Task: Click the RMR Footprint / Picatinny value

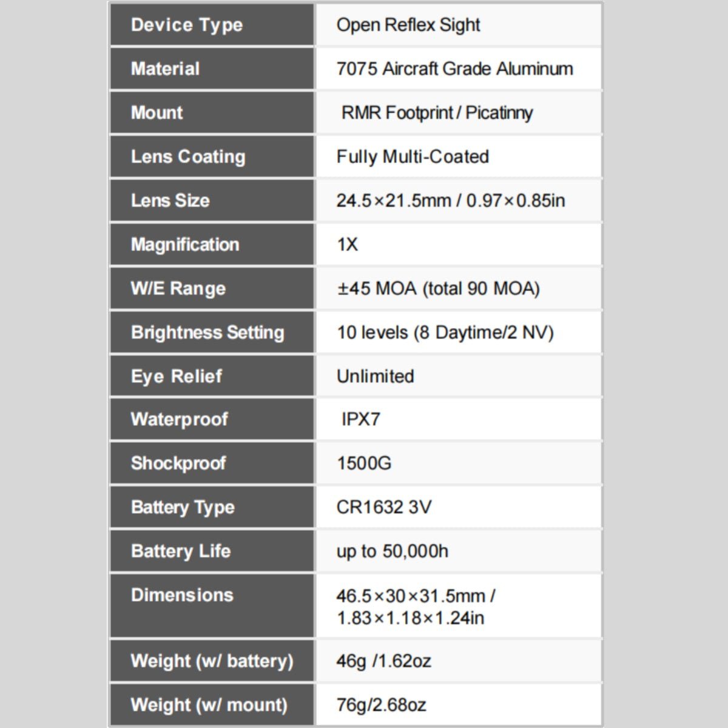Action: [437, 113]
